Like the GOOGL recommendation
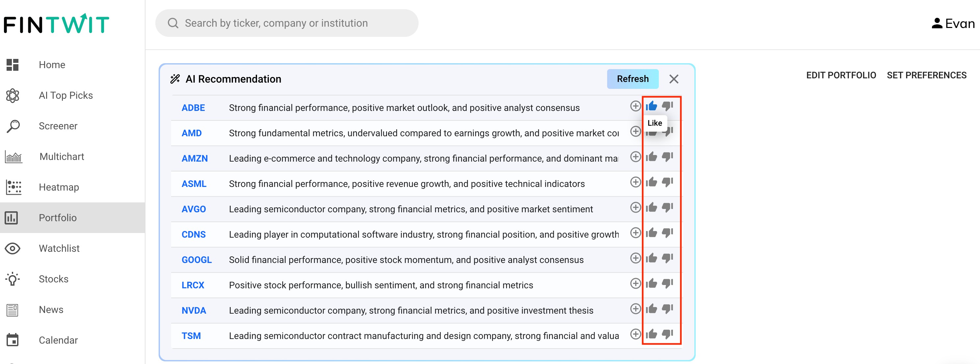Screen dimensions: 980x364 pyautogui.click(x=651, y=258)
